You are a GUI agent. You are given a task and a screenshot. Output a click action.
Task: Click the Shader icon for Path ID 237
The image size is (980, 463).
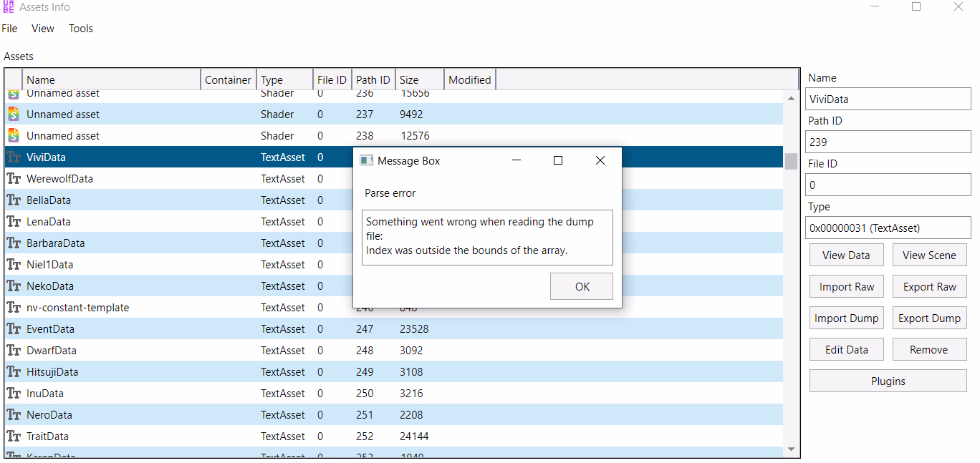14,114
